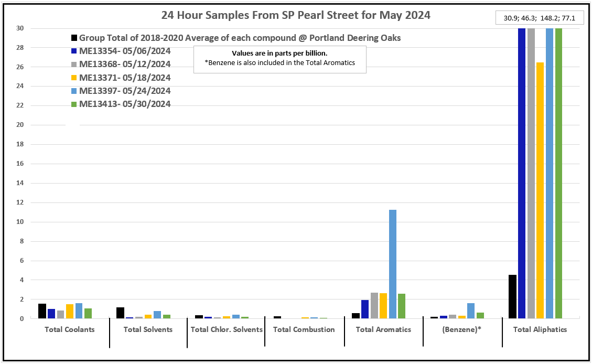Click the 16 value on the vertical axis

(20, 164)
